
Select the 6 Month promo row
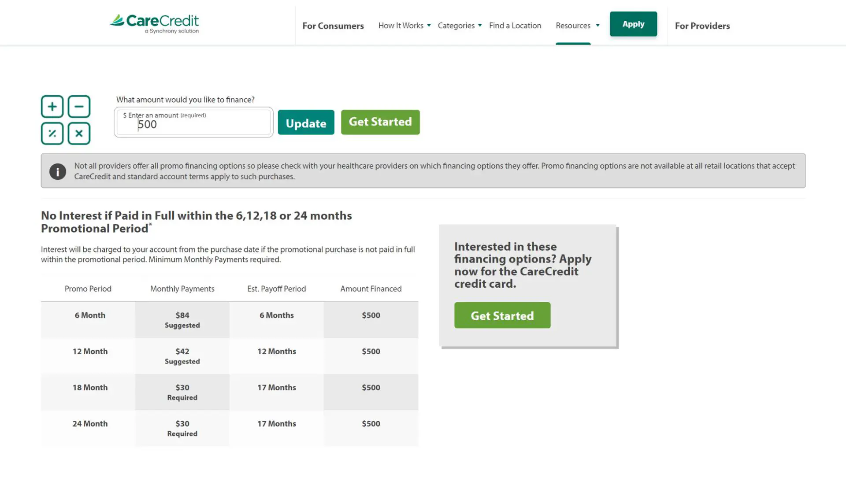click(90, 315)
